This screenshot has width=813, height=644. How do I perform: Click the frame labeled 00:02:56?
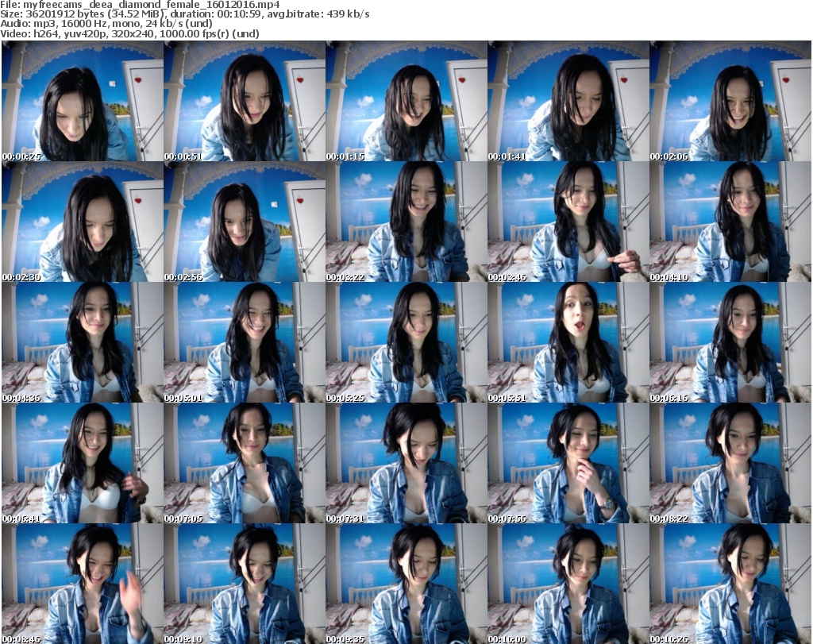(245, 222)
